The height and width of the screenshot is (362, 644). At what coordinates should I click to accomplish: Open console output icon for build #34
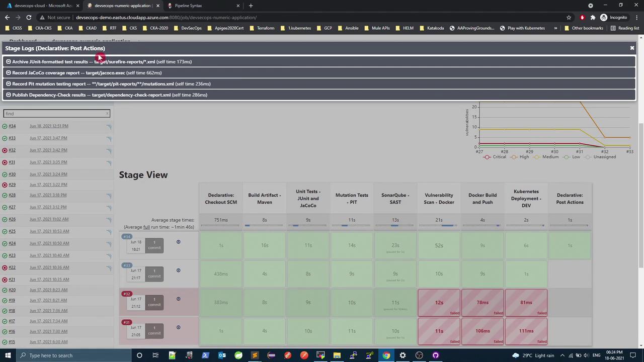click(x=109, y=126)
